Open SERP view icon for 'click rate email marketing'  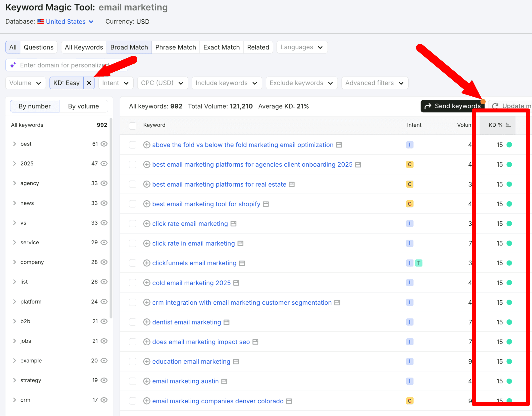click(233, 224)
